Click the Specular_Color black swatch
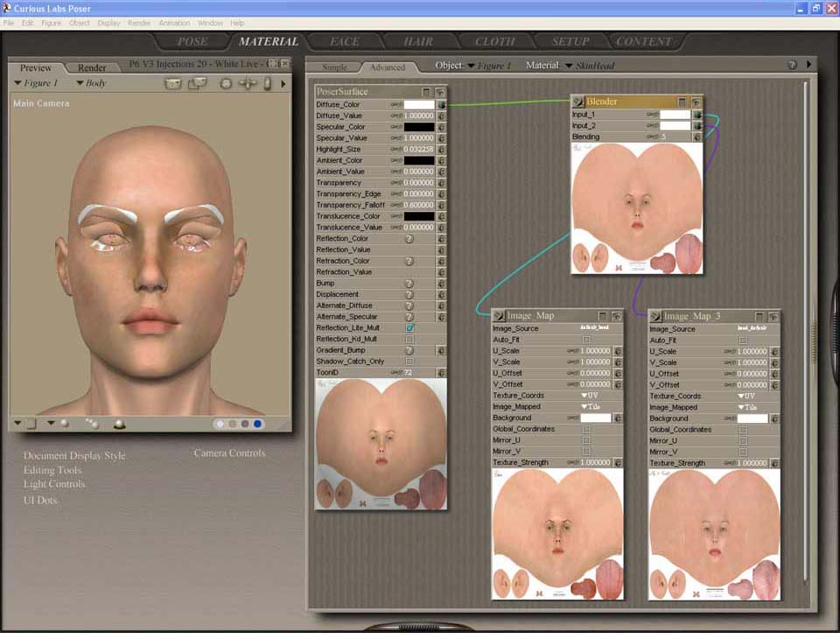Viewport: 840px width, 633px height. 419,127
